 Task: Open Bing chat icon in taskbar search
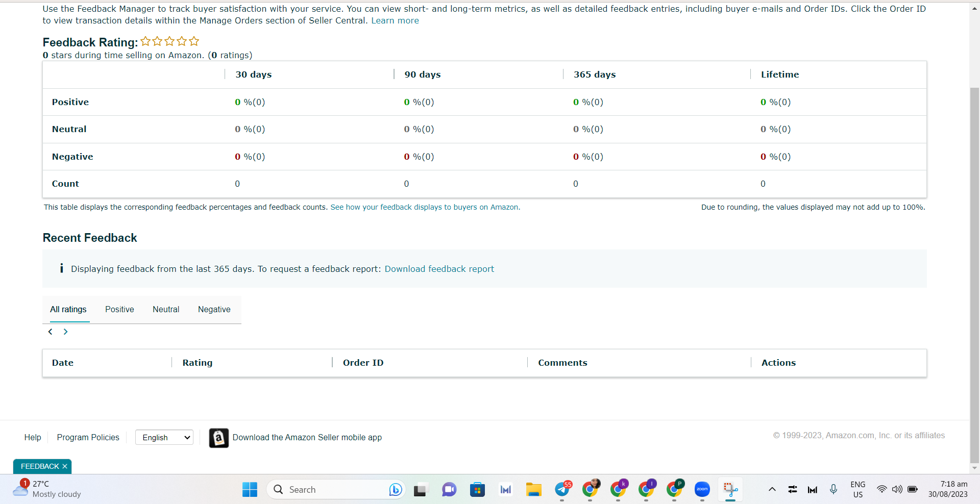(395, 490)
